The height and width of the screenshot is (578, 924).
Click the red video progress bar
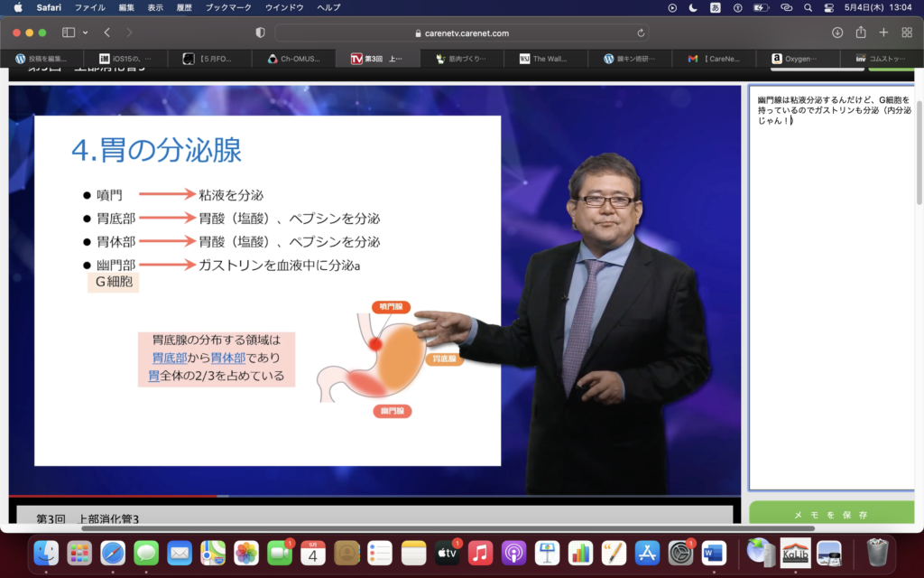[x=113, y=496]
